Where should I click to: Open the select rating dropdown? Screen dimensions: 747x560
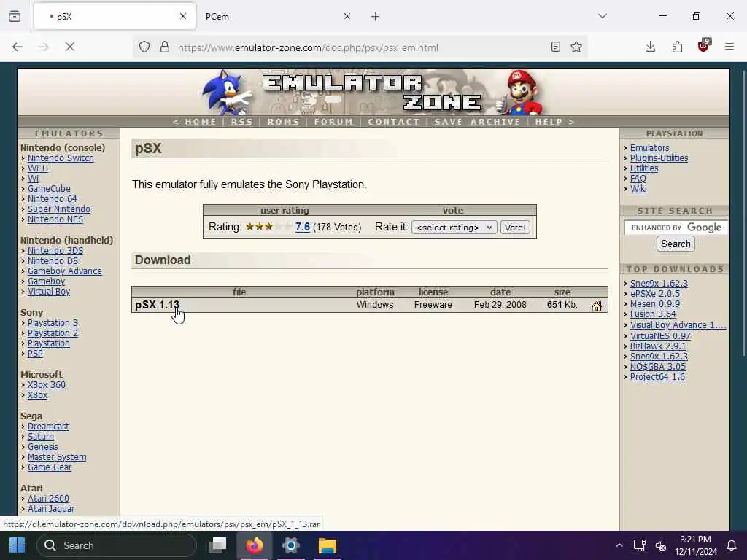(x=454, y=227)
